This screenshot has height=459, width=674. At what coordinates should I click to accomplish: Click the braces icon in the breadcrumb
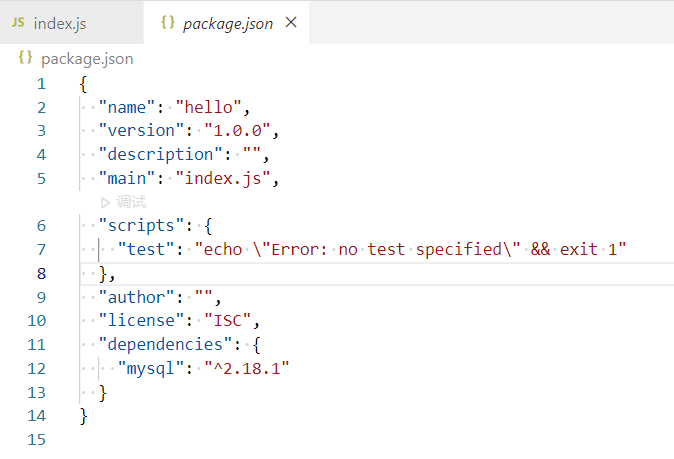(25, 59)
